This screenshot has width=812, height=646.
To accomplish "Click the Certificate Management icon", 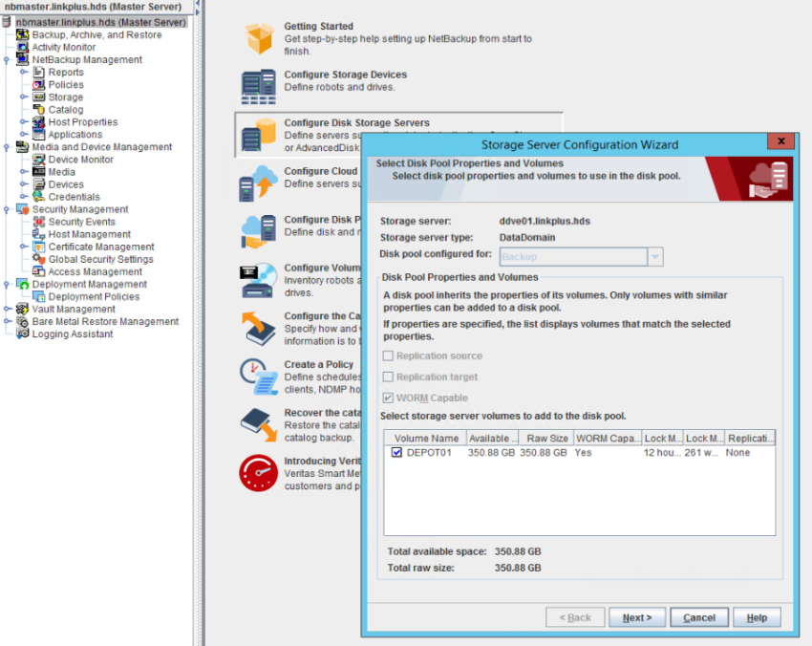I will point(39,247).
